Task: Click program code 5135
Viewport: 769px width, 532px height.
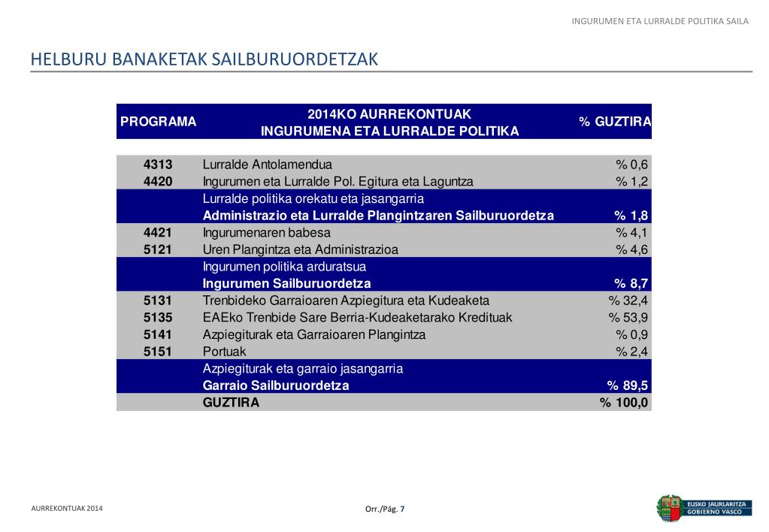Action: pyautogui.click(x=158, y=318)
